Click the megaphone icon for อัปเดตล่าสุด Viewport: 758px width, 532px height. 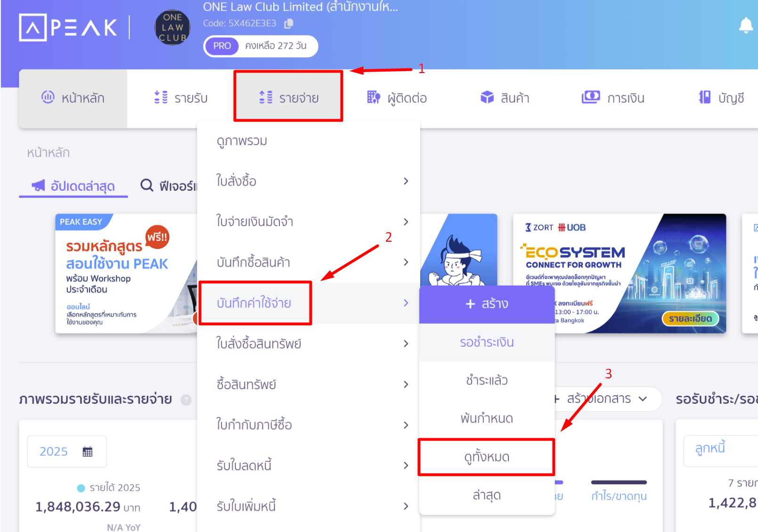coord(38,186)
